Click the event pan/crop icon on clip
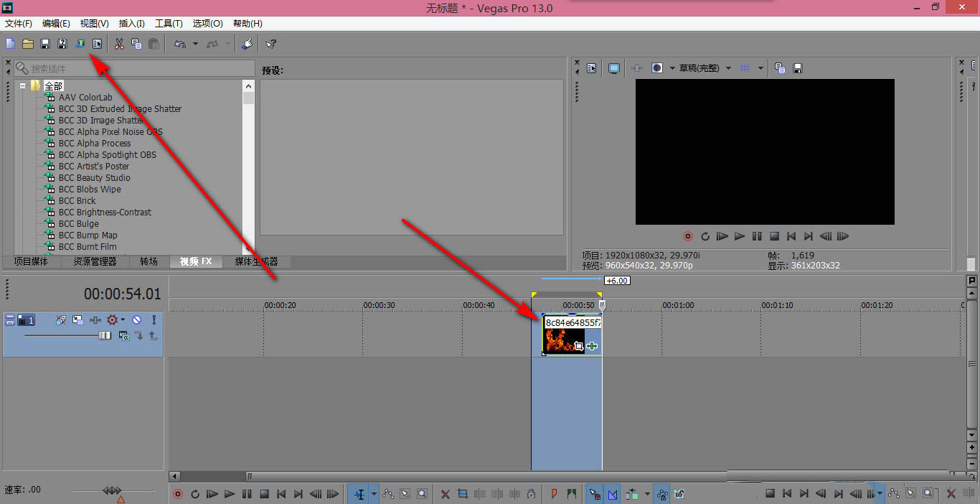 (579, 347)
